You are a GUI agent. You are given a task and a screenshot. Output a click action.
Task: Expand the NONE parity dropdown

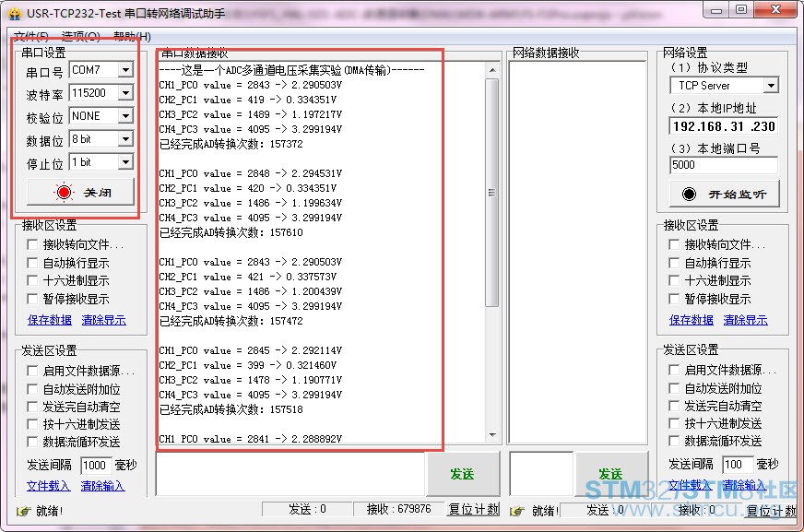125,116
